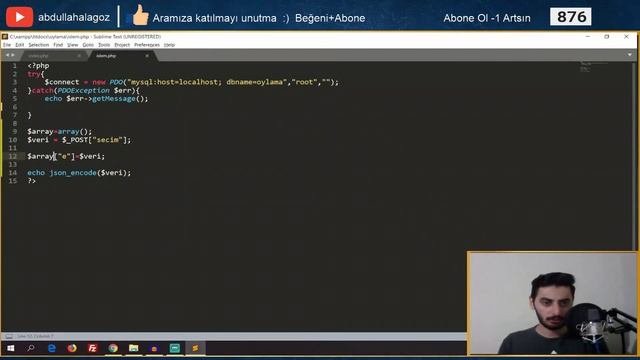The width and height of the screenshot is (640, 360).
Task: Minimize the Sublime Text window
Action: (588, 37)
